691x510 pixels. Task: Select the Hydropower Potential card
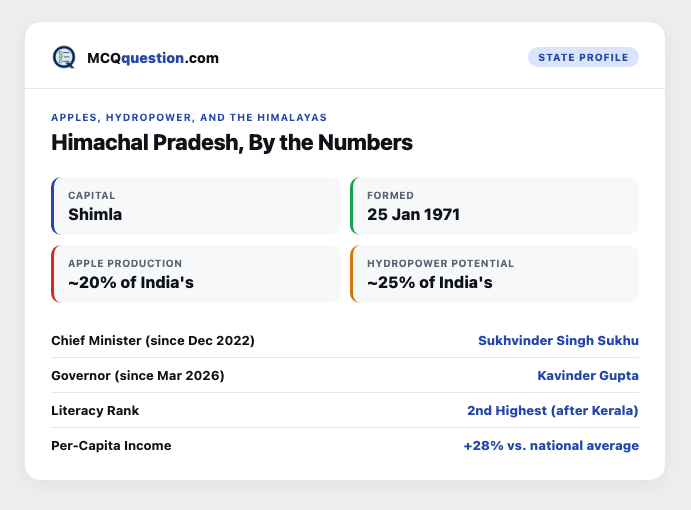494,274
